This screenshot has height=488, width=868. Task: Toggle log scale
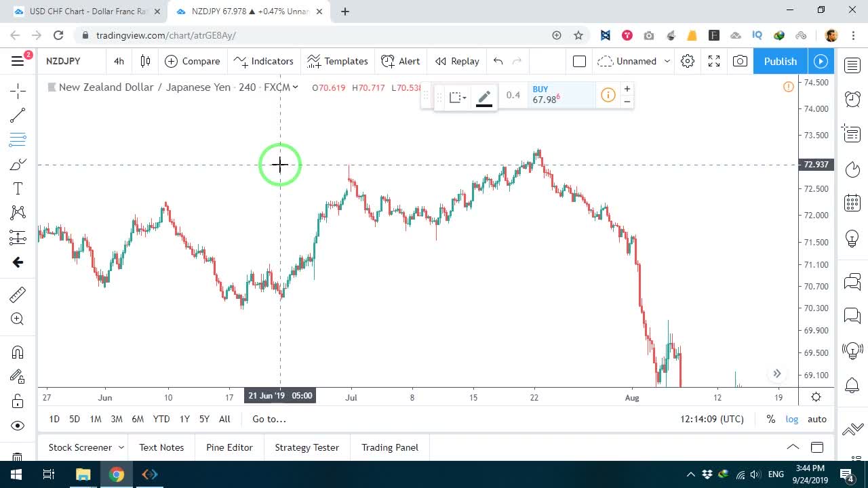(x=792, y=419)
